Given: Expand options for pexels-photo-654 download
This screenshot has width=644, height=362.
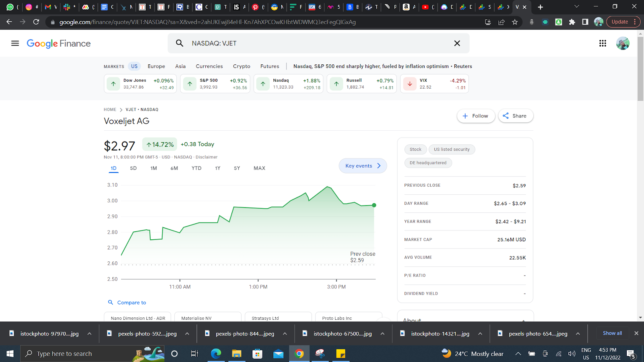Looking at the screenshot, I should click(x=578, y=334).
